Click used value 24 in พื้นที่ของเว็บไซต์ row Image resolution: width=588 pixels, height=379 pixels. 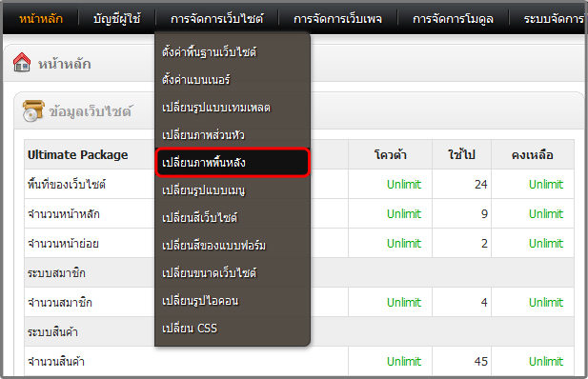click(x=481, y=185)
